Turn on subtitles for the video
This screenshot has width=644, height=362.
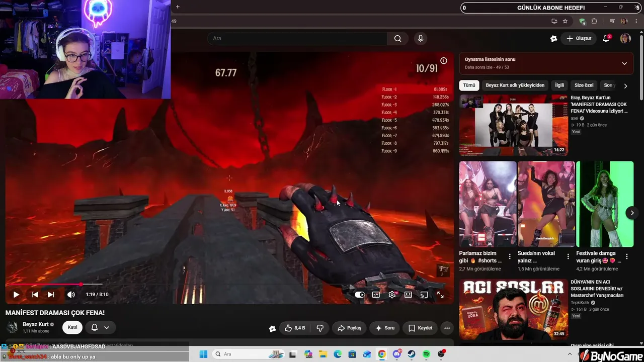tap(376, 295)
